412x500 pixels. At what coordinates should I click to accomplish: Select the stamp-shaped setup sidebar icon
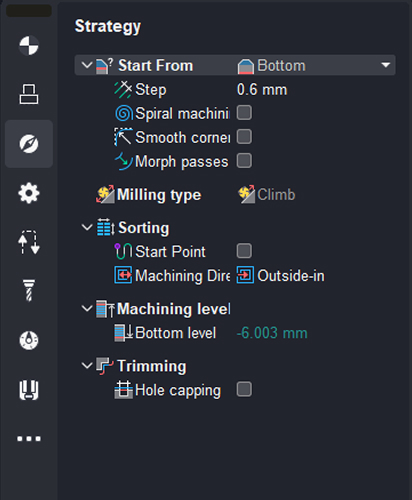(29, 94)
